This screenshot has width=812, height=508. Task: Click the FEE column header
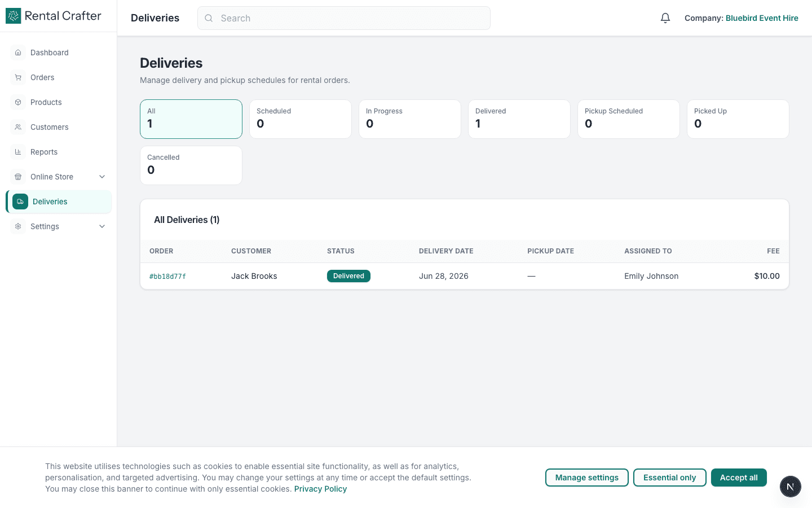(773, 251)
